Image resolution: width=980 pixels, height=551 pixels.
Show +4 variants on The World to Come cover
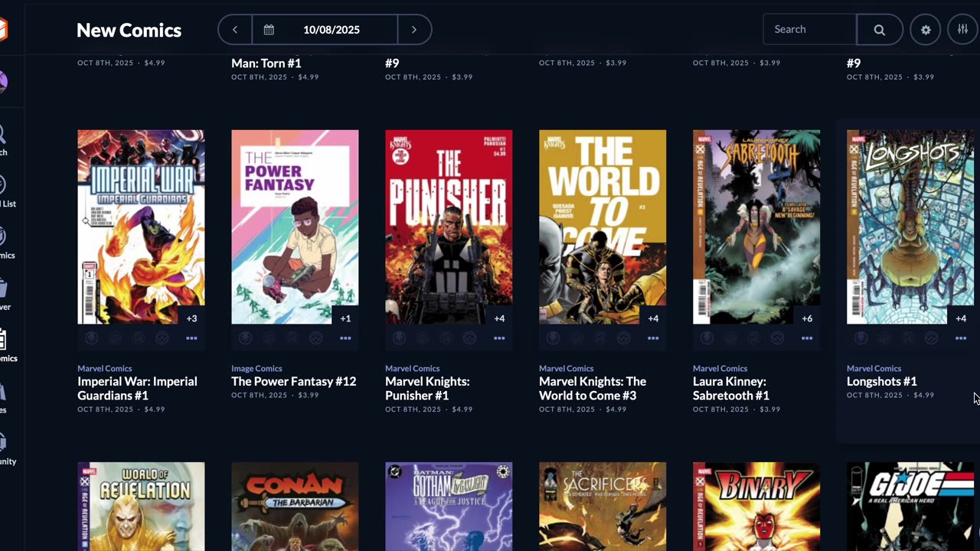point(653,318)
